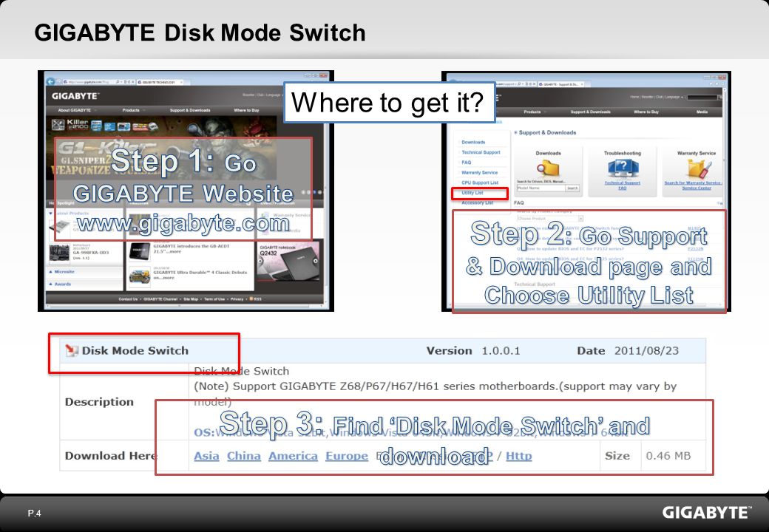The width and height of the screenshot is (769, 532).
Task: Open Support & Downloads menu on the homepage
Action: (x=190, y=110)
